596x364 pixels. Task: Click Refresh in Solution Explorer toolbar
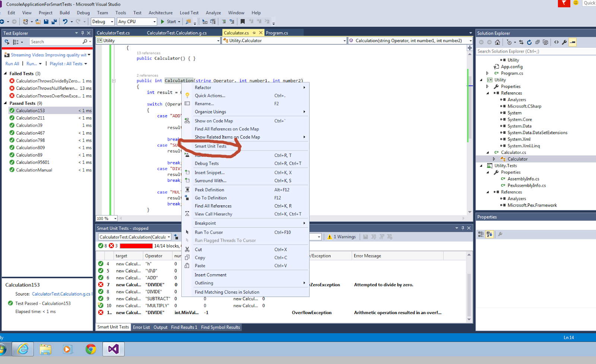pos(529,42)
